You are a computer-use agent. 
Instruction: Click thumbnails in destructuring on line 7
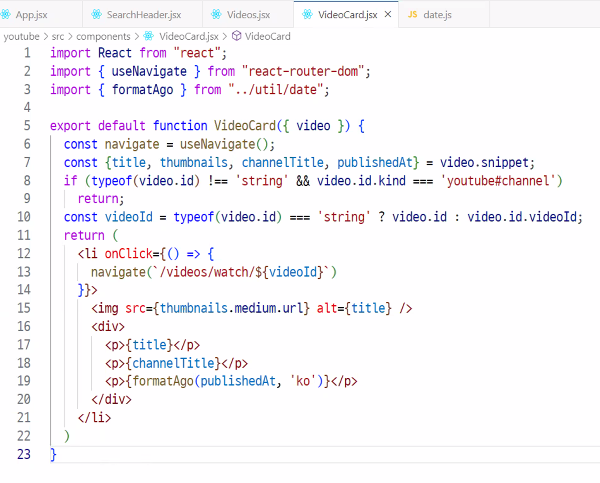click(x=194, y=162)
